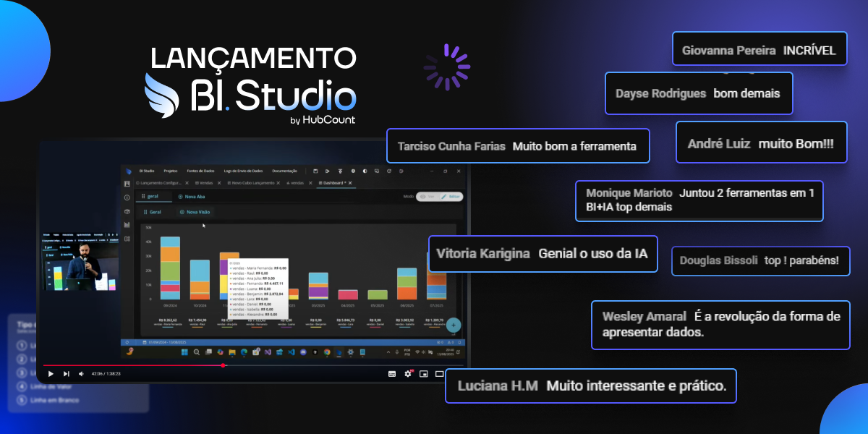The height and width of the screenshot is (434, 868).
Task: Add a Nova Aba
Action: point(192,197)
